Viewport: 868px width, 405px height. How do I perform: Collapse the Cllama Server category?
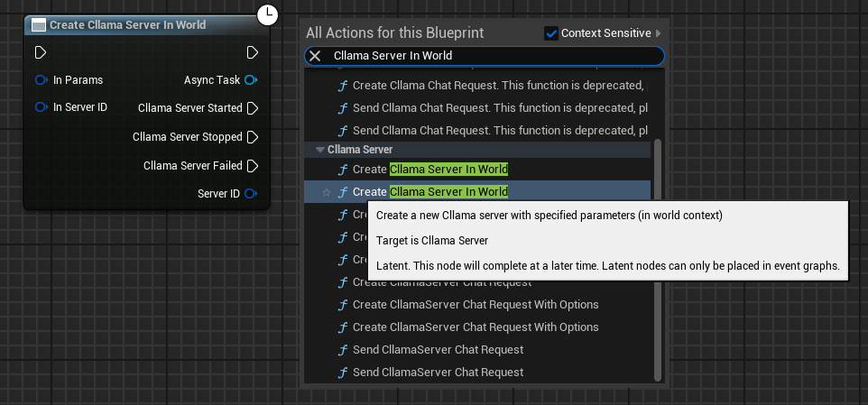[320, 150]
